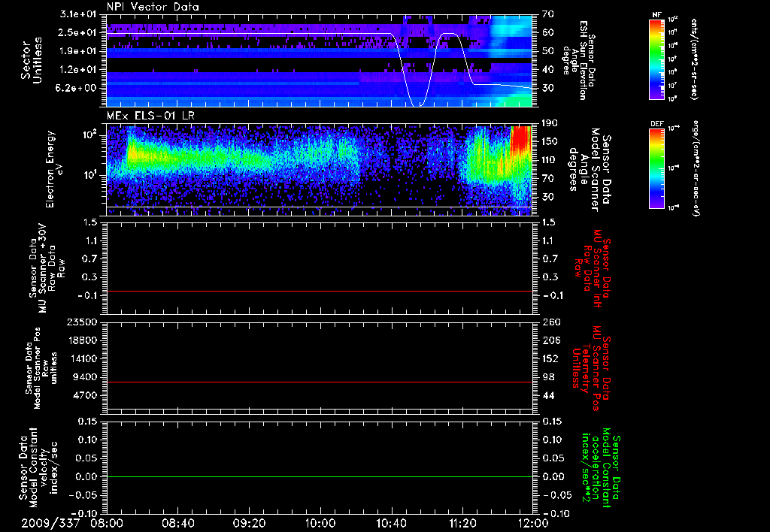
Task: Select the green "Model Constant acceleration" axis title
Action: (x=599, y=466)
